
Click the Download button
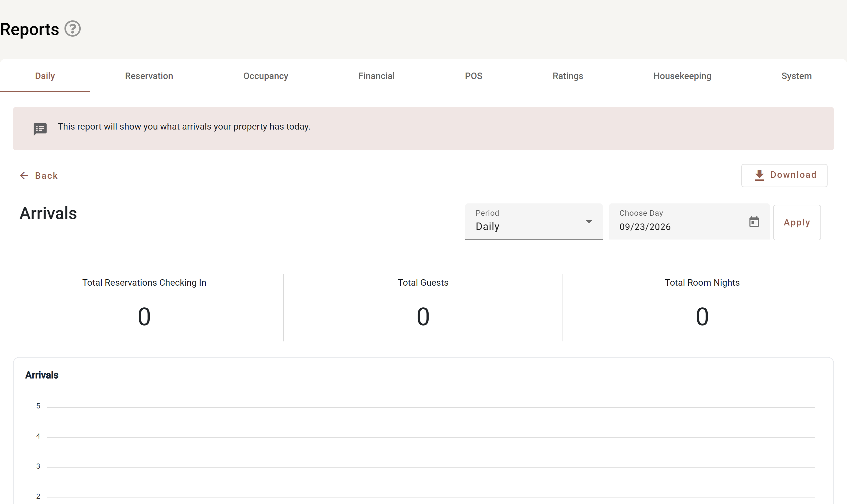(784, 175)
